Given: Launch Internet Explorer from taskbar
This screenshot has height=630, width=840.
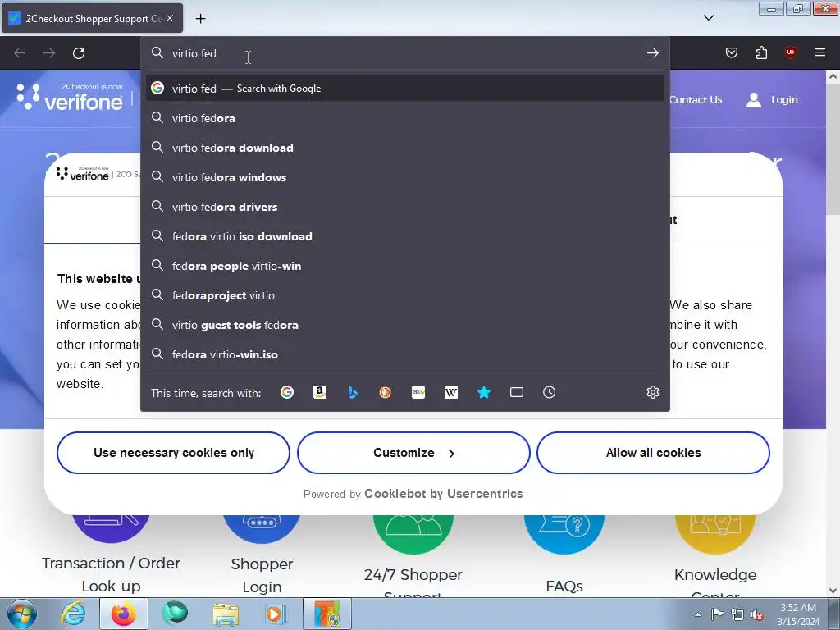Looking at the screenshot, I should point(73,614).
